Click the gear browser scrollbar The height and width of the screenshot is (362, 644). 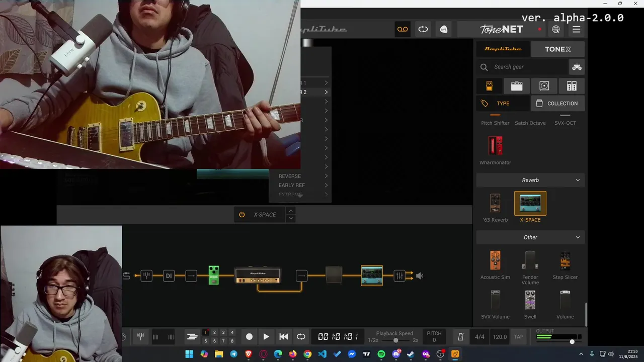586,314
